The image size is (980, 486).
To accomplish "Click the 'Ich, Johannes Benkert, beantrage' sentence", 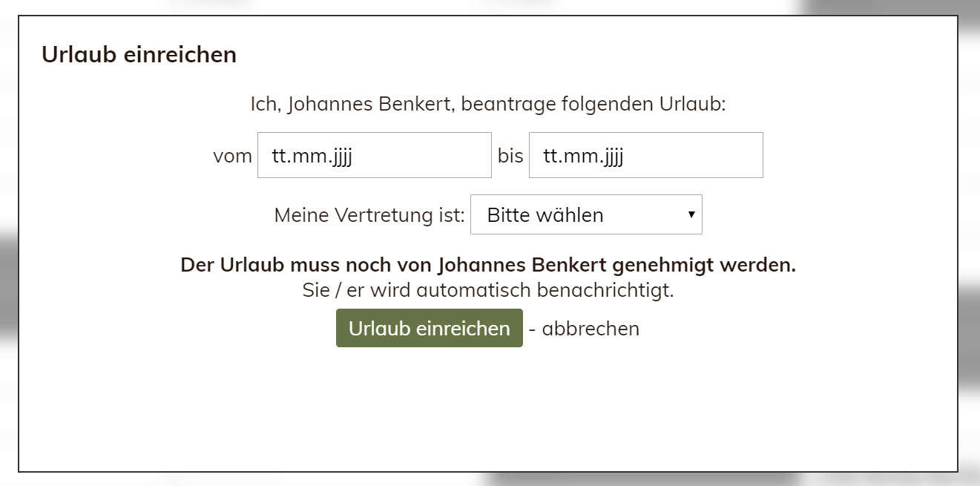I will coord(487,104).
